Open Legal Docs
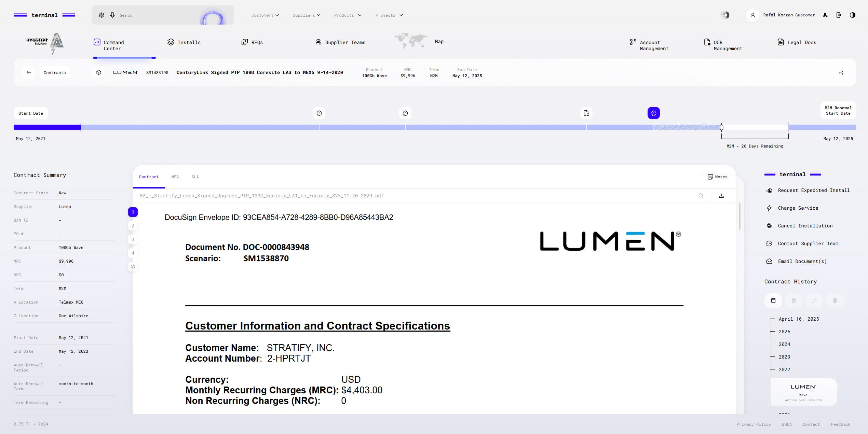Screen dimensions: 868x434 797,42
